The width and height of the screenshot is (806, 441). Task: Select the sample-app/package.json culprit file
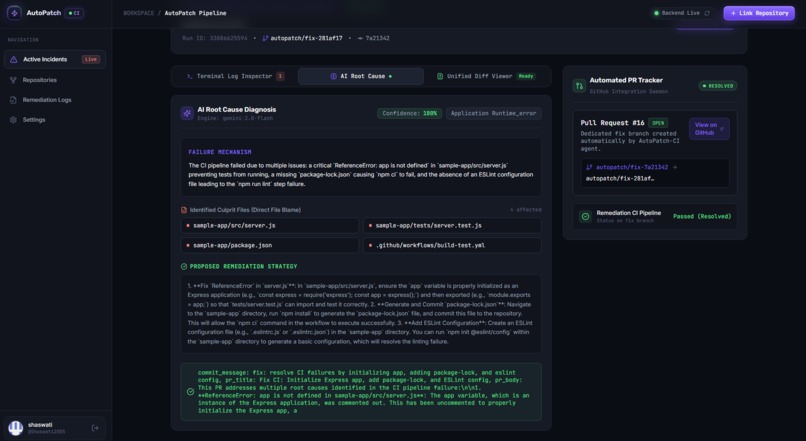(269, 245)
